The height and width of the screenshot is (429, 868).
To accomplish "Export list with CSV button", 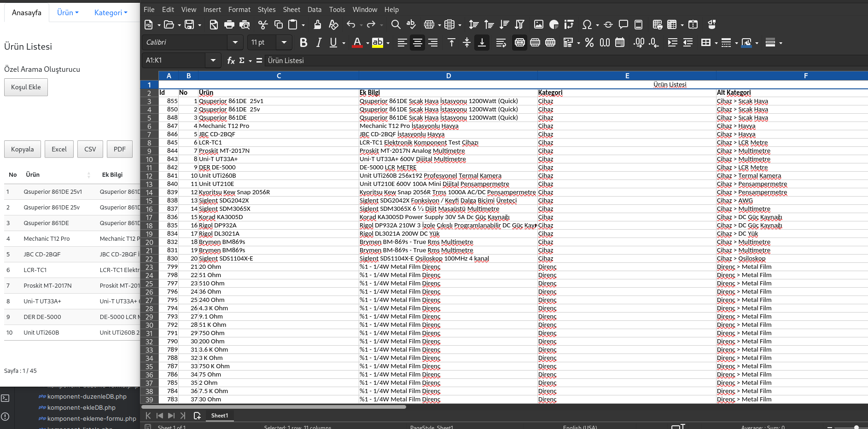I will pyautogui.click(x=90, y=150).
